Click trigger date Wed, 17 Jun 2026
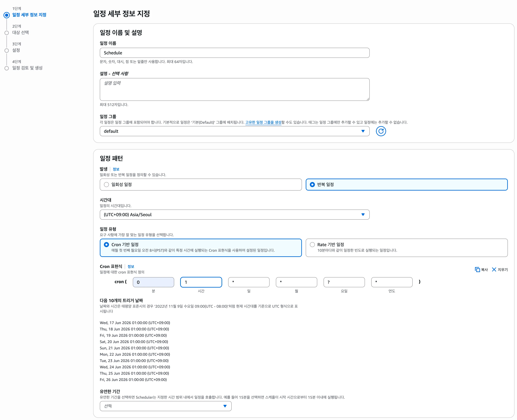The height and width of the screenshot is (420, 517). pyautogui.click(x=135, y=323)
